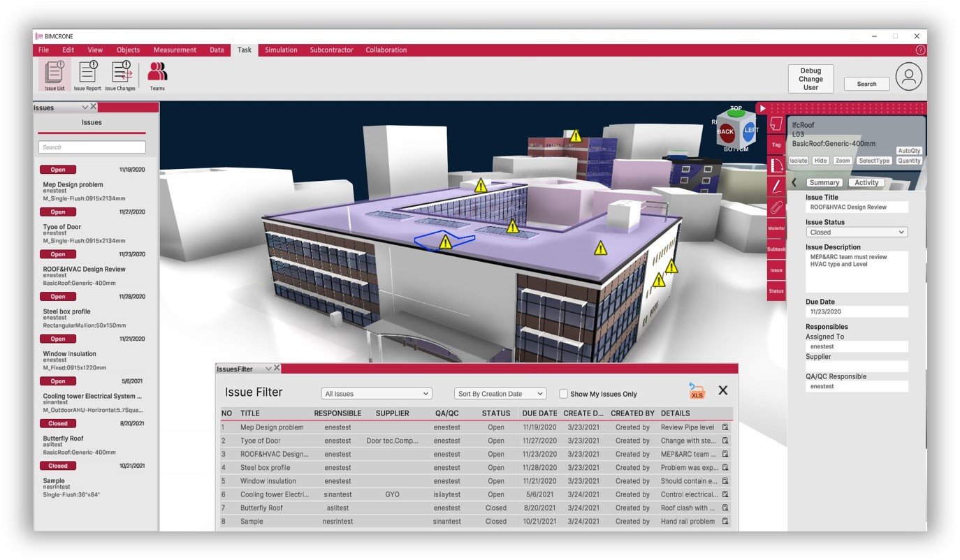960x560 pixels.
Task: Open the Simulation menu tab
Action: 281,50
